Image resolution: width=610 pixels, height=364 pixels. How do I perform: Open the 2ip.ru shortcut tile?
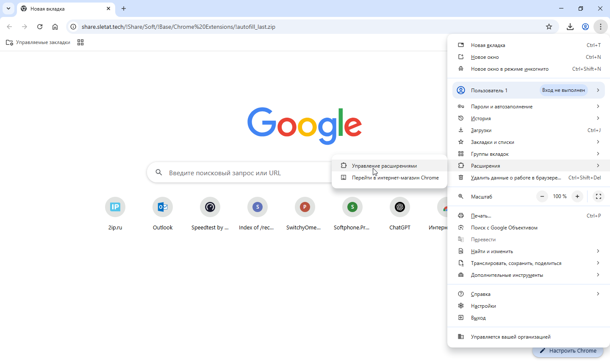pos(115,207)
